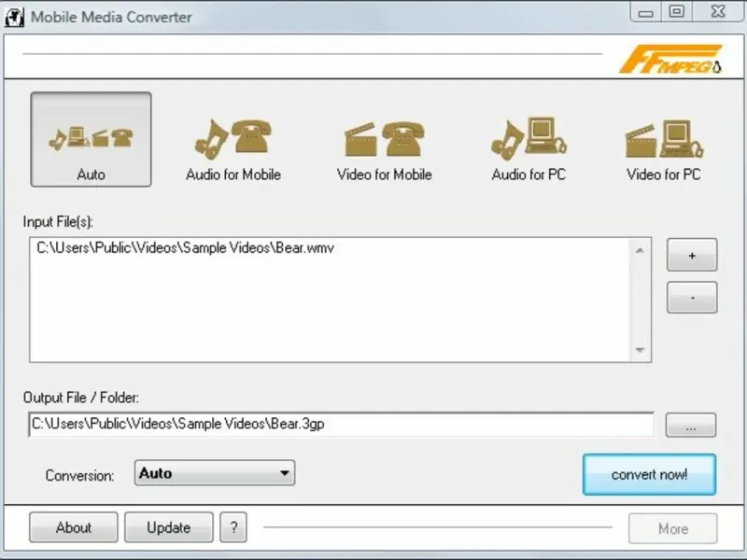This screenshot has width=747, height=560.
Task: Add an input file with plus button
Action: [x=692, y=255]
